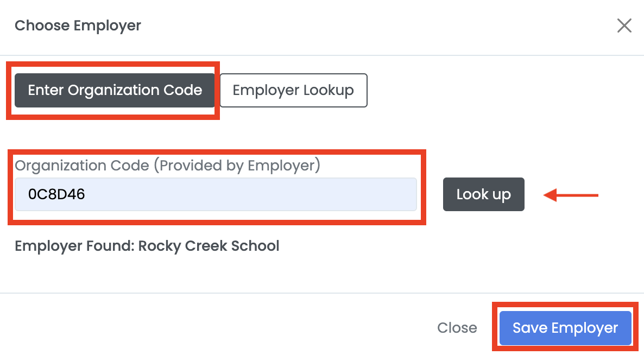Save the selected employer
Screen dimensions: 644x355
click(565, 328)
